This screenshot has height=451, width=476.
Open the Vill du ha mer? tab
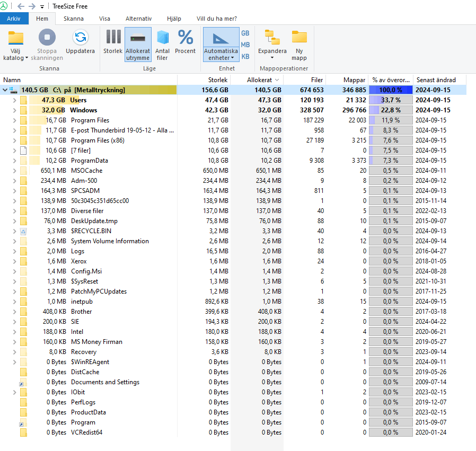click(x=217, y=19)
